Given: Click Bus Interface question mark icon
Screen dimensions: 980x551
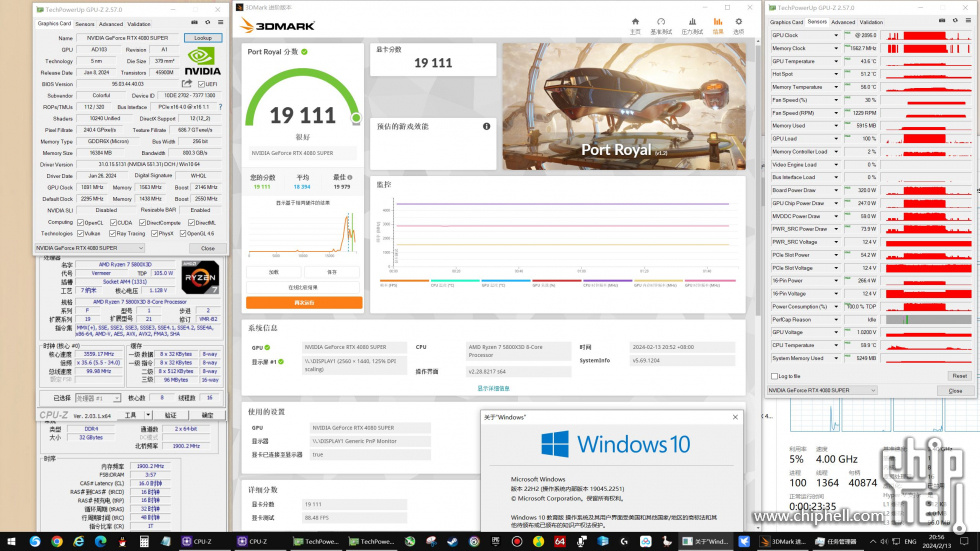Looking at the screenshot, I should click(x=220, y=107).
